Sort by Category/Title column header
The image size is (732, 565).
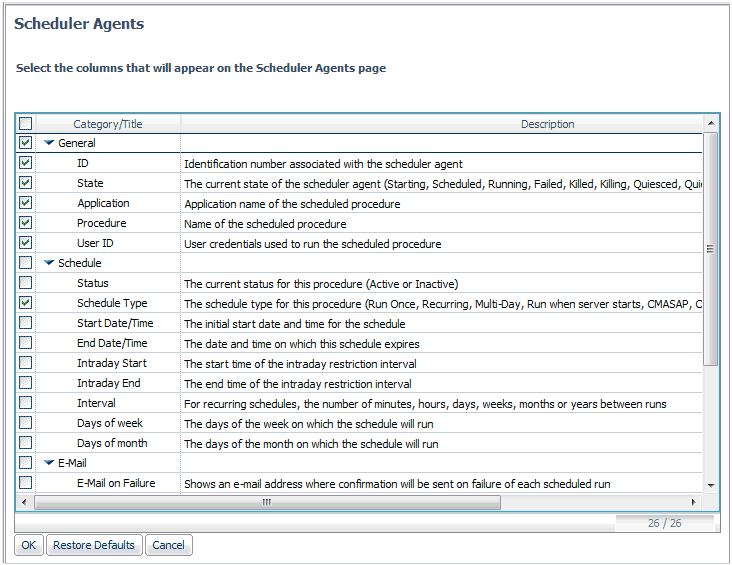point(108,124)
